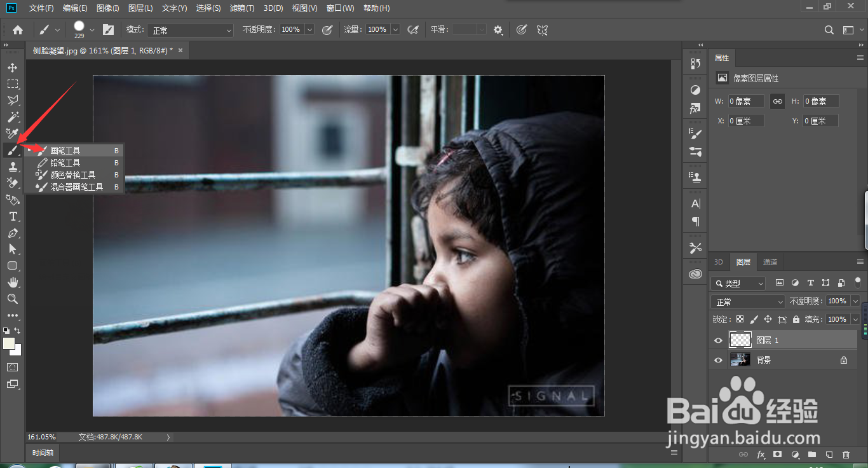868x468 pixels.
Task: Select the Path Selection tool
Action: (x=12, y=249)
